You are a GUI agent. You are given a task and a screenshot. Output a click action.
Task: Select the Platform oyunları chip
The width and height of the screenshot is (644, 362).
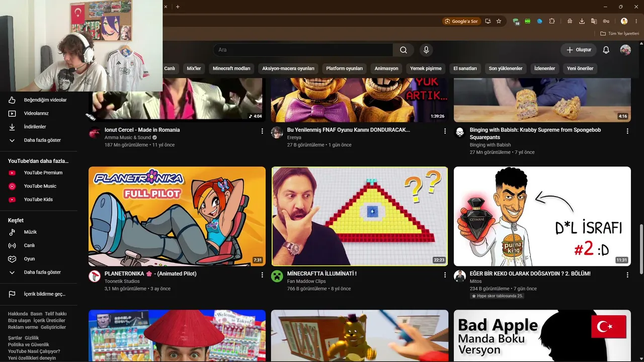click(345, 68)
